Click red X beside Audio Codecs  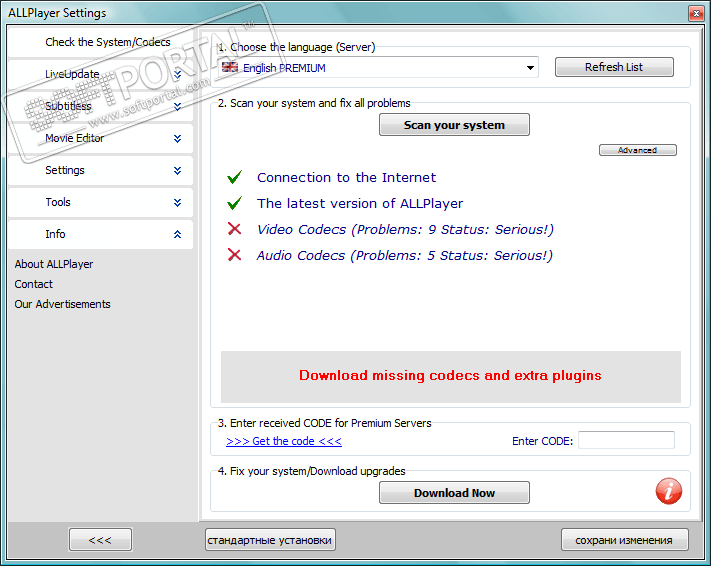pos(234,255)
